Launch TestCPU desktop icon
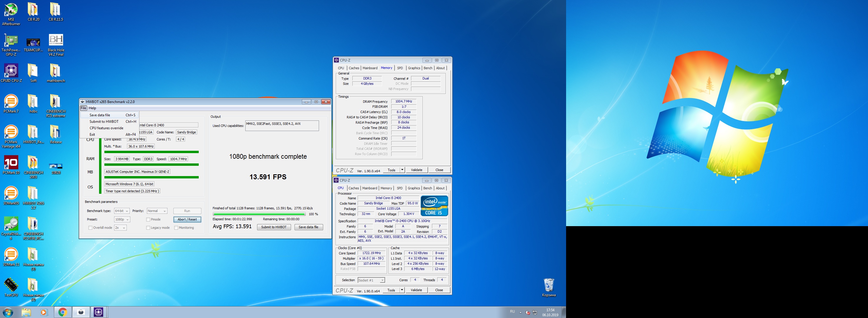Viewport: 868px width, 318px height. click(11, 287)
